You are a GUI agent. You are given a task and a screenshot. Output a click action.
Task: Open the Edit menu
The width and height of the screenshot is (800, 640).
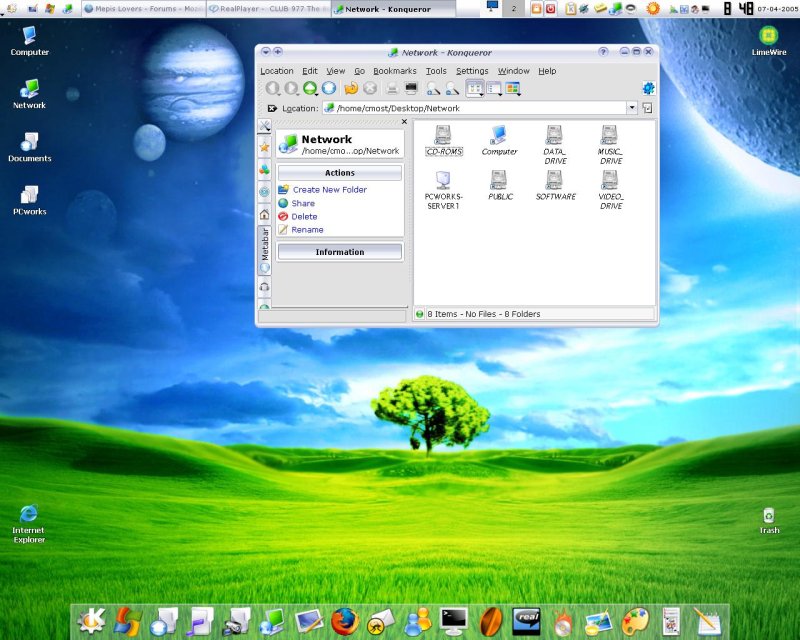(310, 71)
